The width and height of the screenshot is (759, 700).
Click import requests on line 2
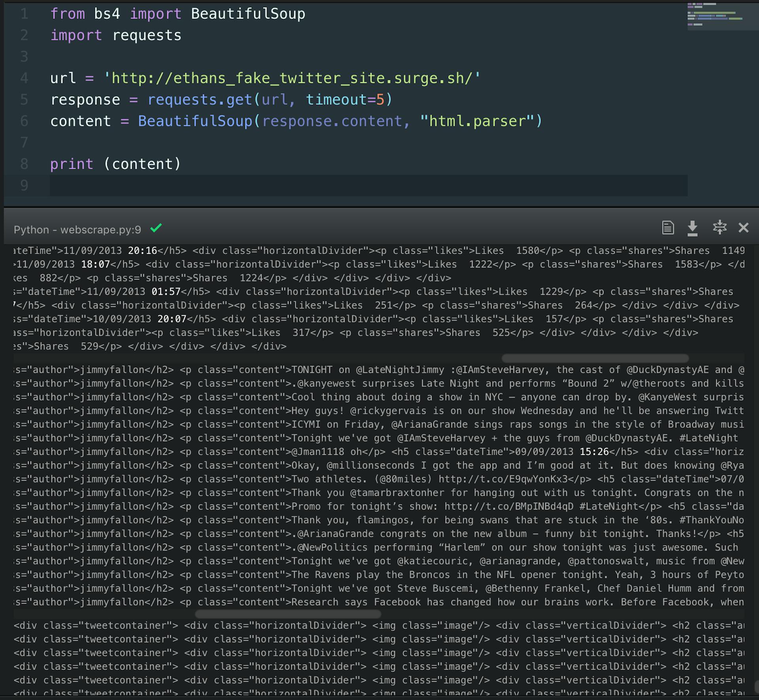point(116,35)
